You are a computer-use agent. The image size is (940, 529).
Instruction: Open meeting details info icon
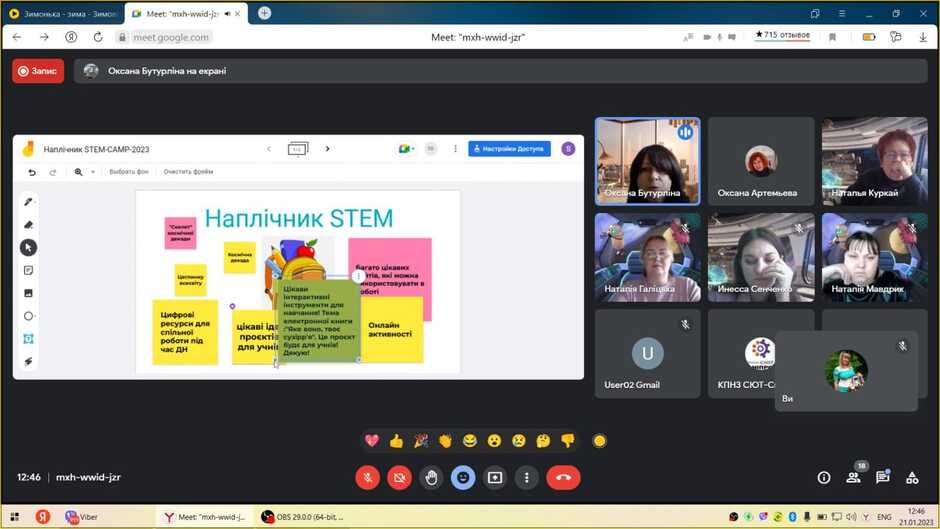(x=824, y=477)
